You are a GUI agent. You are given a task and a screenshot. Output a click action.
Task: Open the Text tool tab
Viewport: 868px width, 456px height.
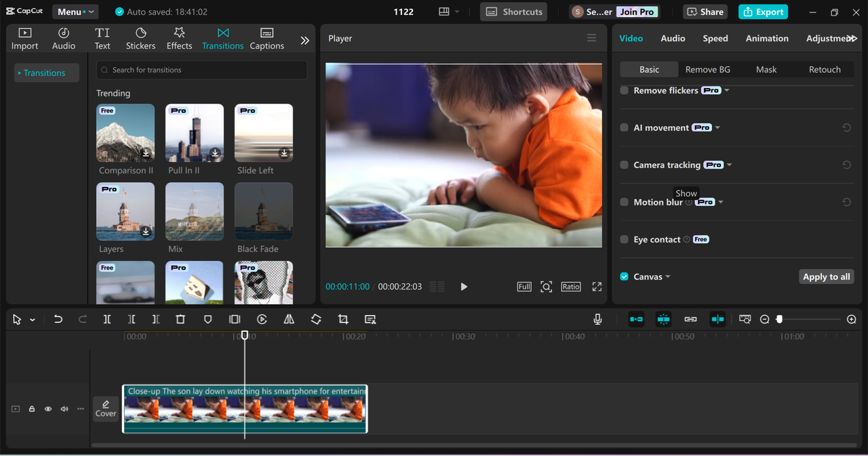[x=102, y=39]
